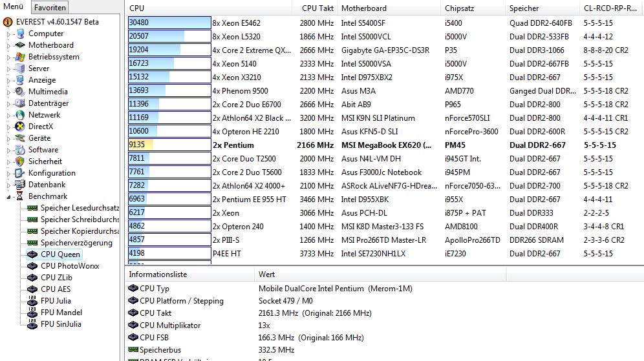Image resolution: width=644 pixels, height=361 pixels.
Task: Switch to the Menü tab
Action: click(x=14, y=6)
